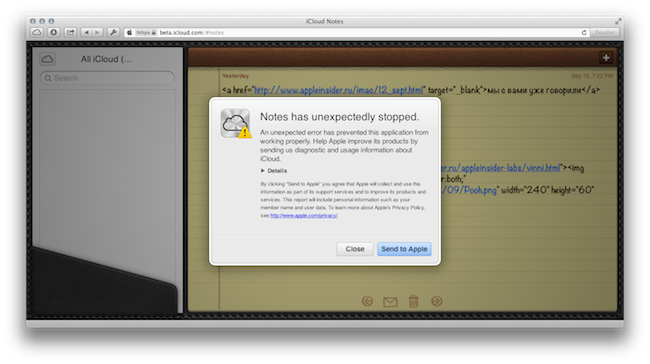Click Send to Apple button
Screen dimensions: 650x364
point(404,249)
